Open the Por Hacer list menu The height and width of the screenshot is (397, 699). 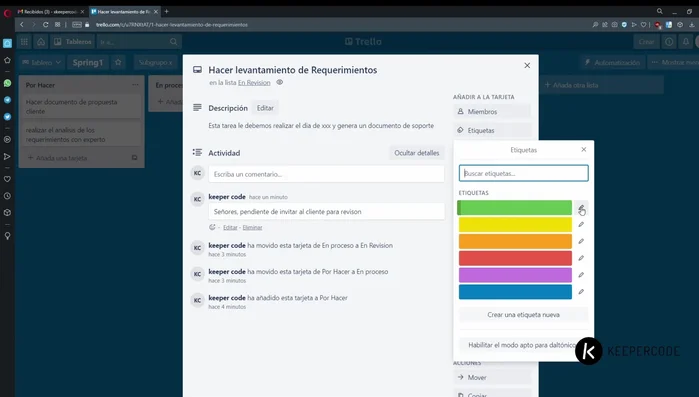[135, 85]
